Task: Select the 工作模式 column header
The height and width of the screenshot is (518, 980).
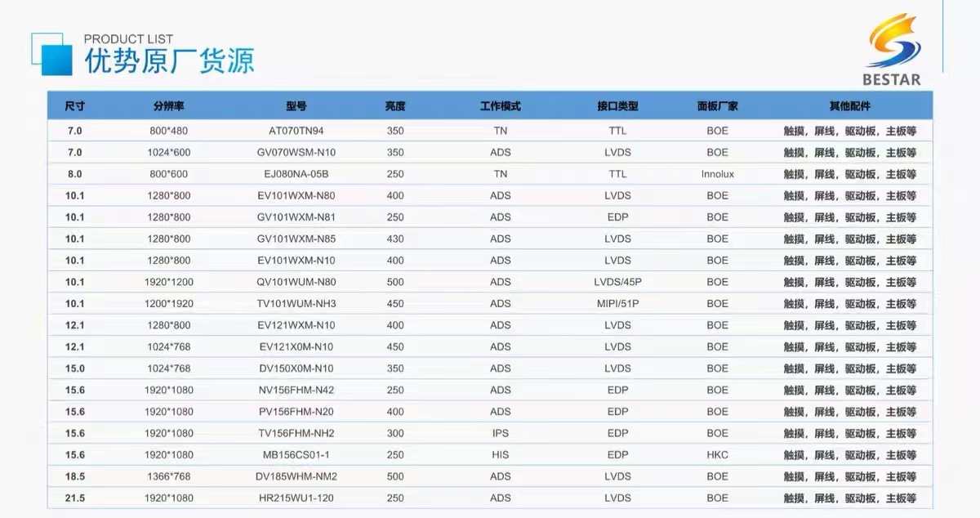Action: tap(501, 106)
